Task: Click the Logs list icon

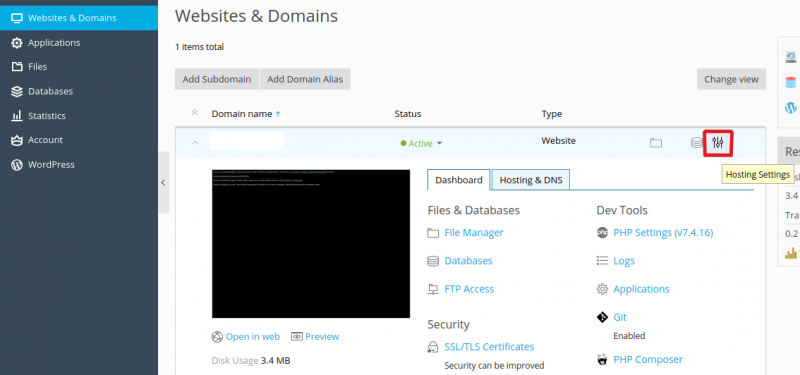Action: click(x=602, y=261)
